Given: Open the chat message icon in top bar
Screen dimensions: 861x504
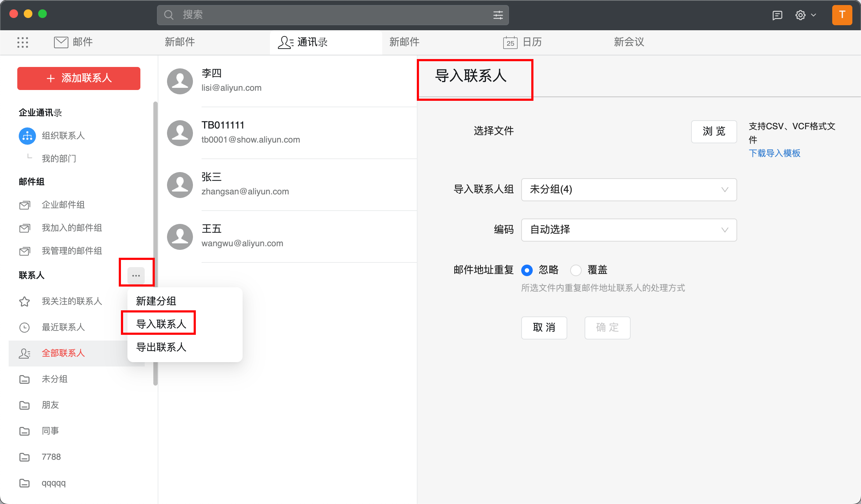Looking at the screenshot, I should pyautogui.click(x=777, y=15).
